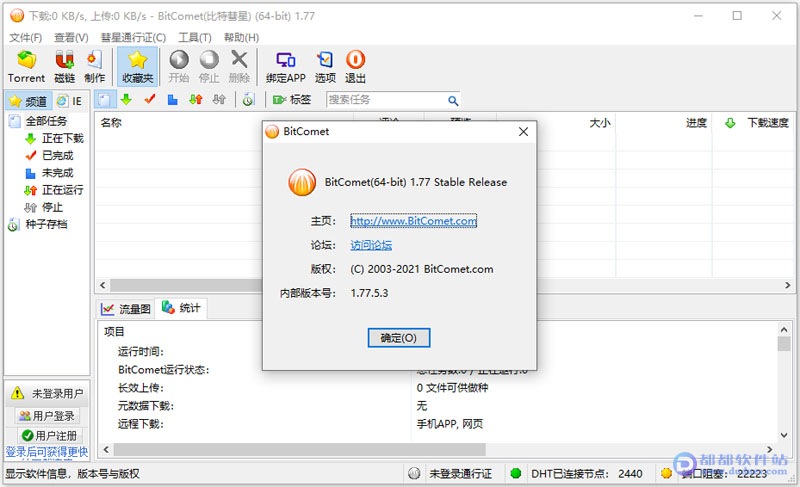Viewport: 800px width, 487px height.
Task: Click 用户登录 button
Action: tap(47, 416)
